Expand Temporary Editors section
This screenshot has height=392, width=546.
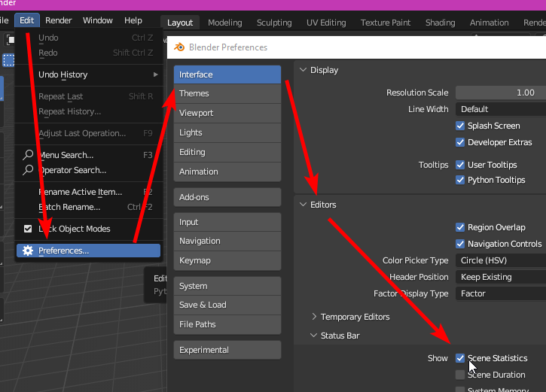[314, 317]
